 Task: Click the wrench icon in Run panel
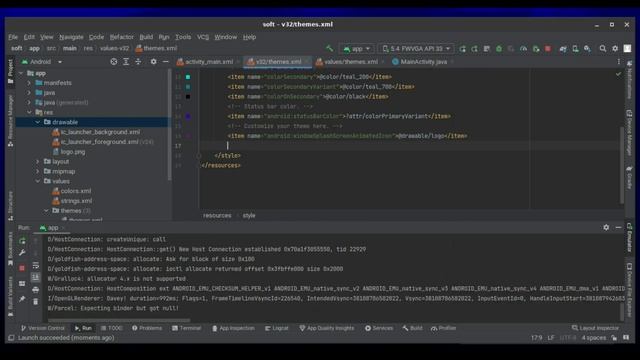(22, 253)
